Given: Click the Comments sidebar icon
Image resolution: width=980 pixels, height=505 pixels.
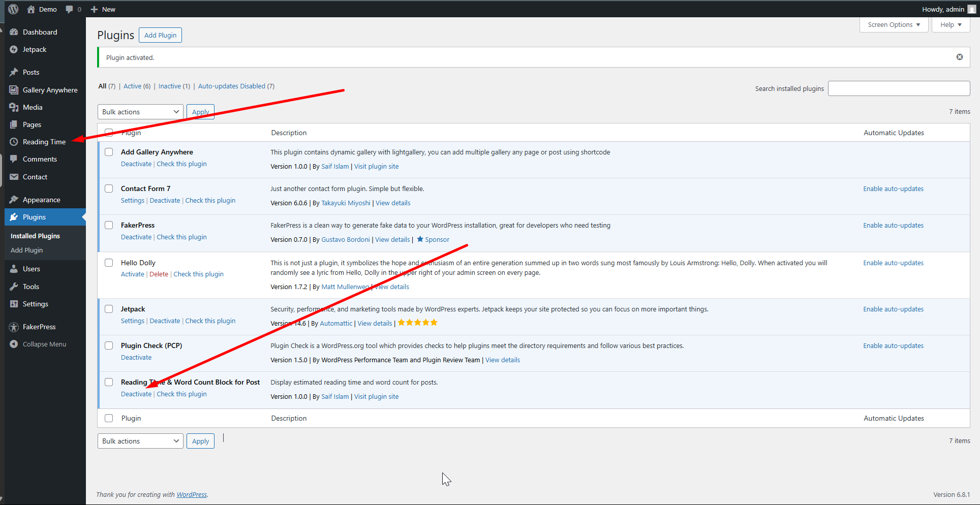Looking at the screenshot, I should pyautogui.click(x=14, y=159).
